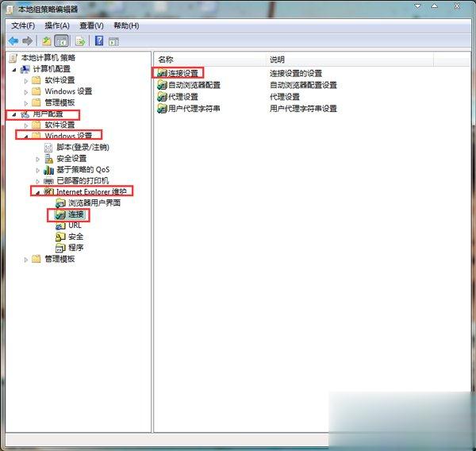Expand 管理模板 under 计算机配置

click(x=26, y=103)
